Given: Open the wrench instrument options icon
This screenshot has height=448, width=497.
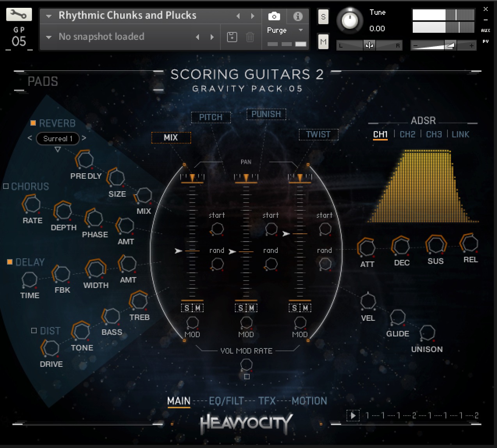Looking at the screenshot, I should pos(19,15).
